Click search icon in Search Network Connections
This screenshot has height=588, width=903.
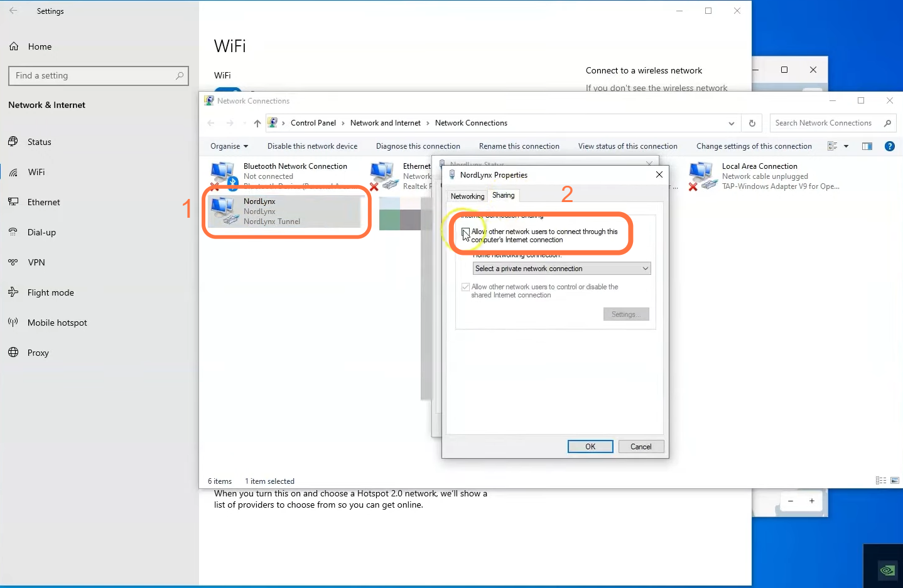[x=887, y=123]
